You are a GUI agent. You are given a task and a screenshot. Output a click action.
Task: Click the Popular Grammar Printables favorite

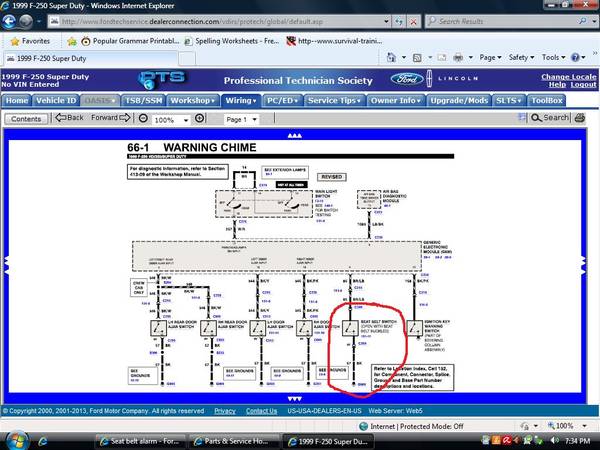pyautogui.click(x=130, y=41)
